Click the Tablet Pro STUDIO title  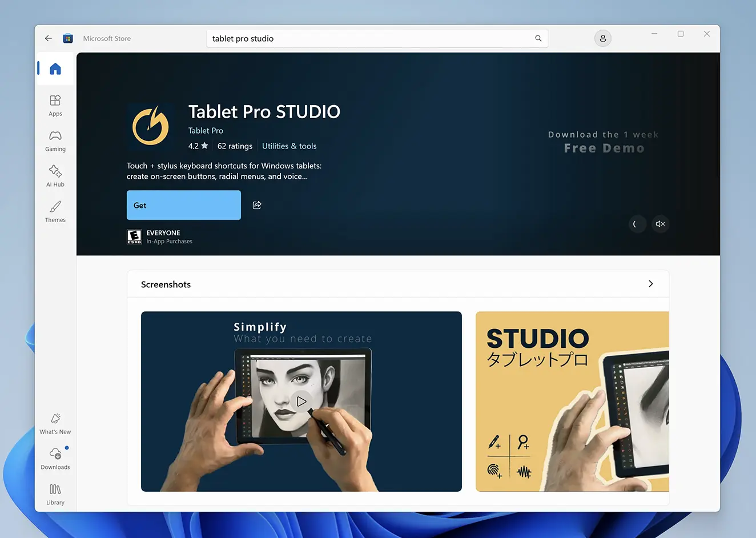coord(264,112)
